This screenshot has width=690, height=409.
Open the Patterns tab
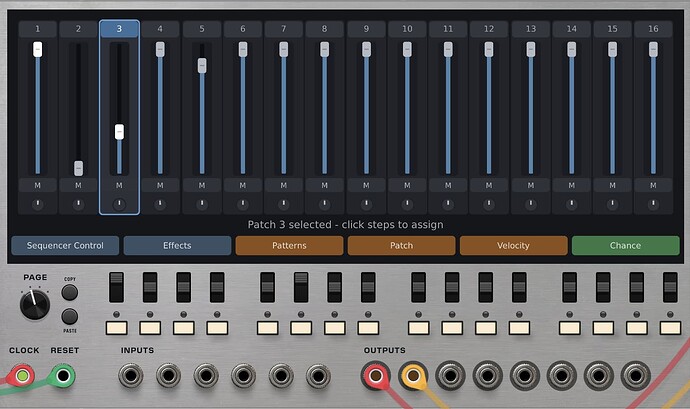pos(289,245)
